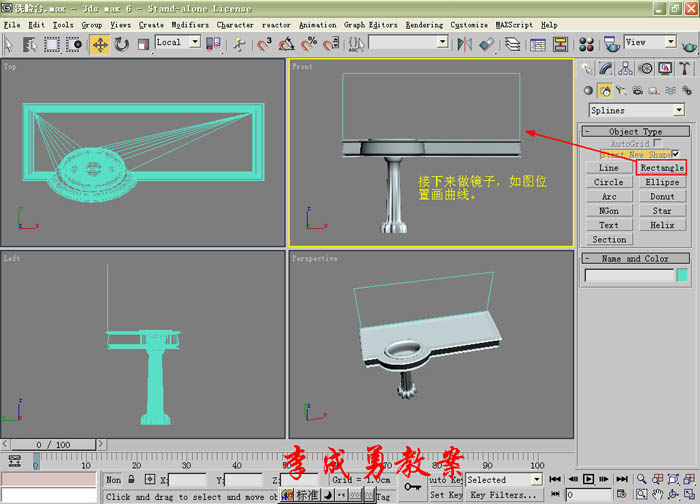Open the Select by Name tool

[x=30, y=44]
